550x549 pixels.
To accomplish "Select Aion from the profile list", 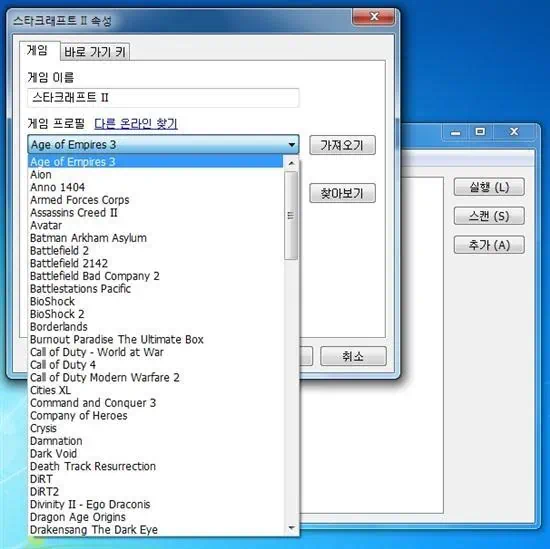I will [x=156, y=174].
